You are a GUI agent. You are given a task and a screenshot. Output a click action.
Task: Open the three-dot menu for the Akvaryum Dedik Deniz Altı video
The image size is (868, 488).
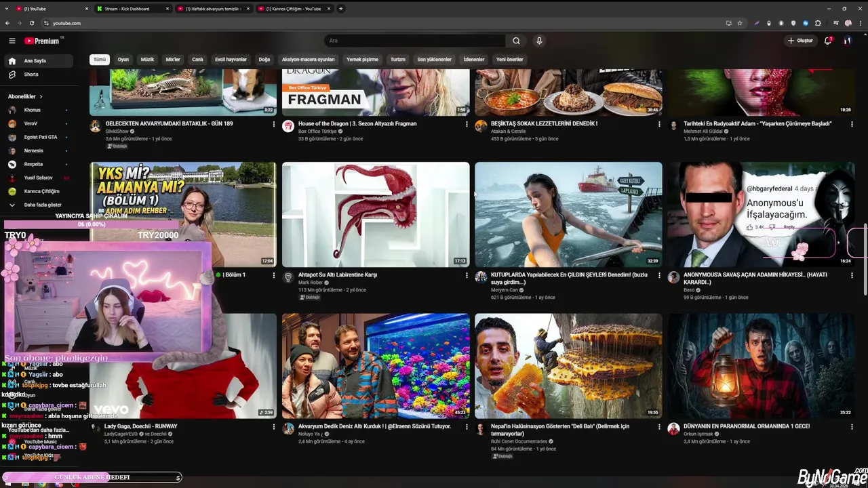click(x=467, y=427)
